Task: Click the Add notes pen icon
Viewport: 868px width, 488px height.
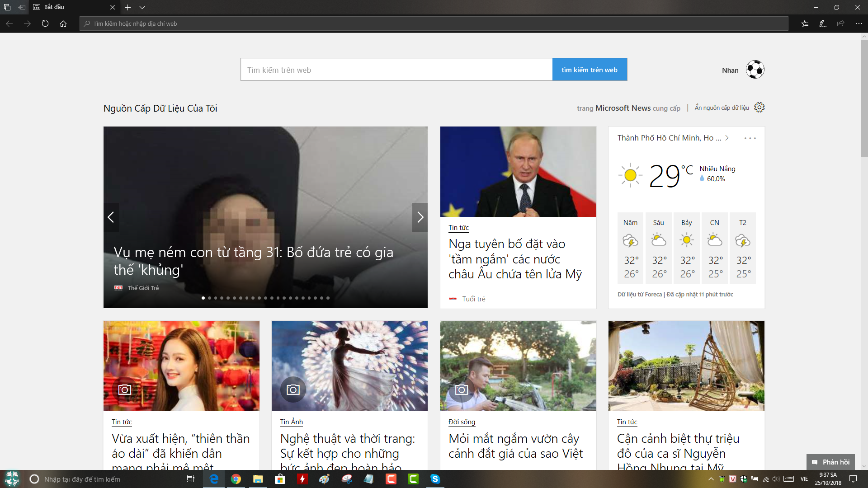Action: 823,23
